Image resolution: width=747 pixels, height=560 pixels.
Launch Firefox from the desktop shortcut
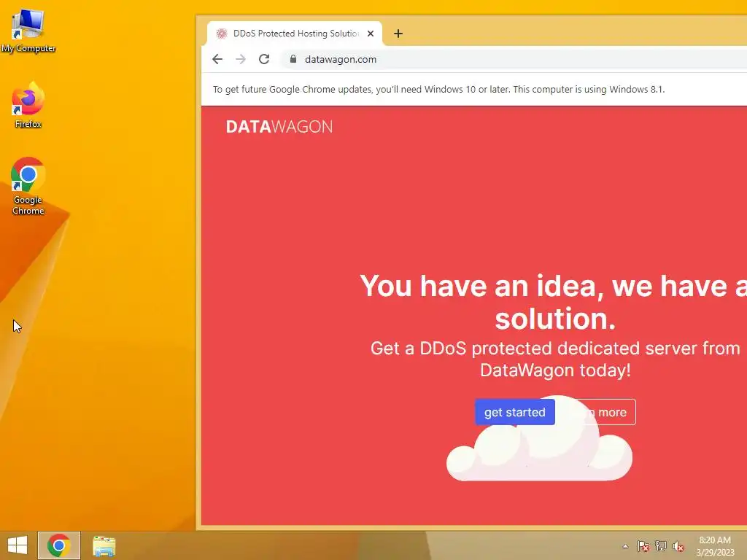tap(28, 105)
